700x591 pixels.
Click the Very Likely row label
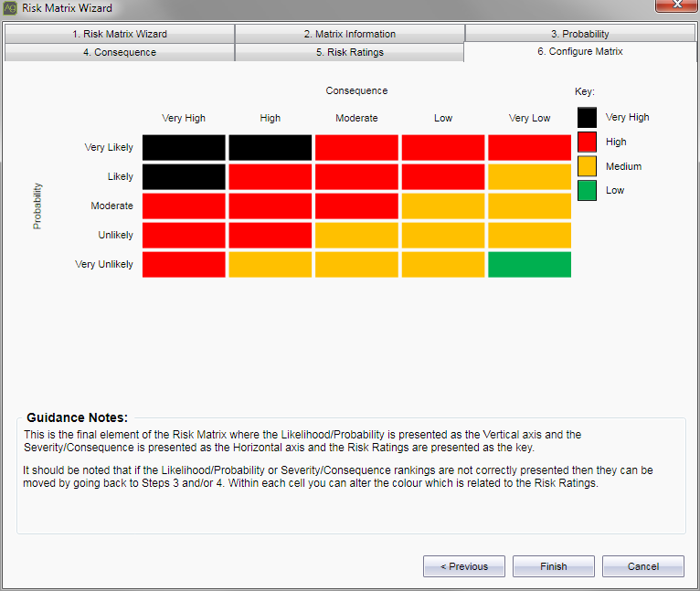109,147
